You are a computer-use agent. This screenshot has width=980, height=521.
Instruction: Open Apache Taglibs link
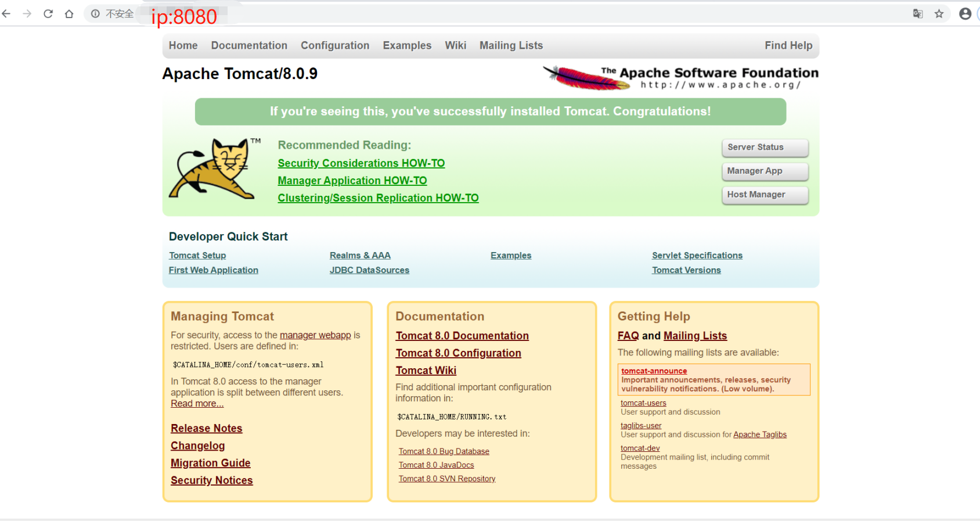(760, 434)
